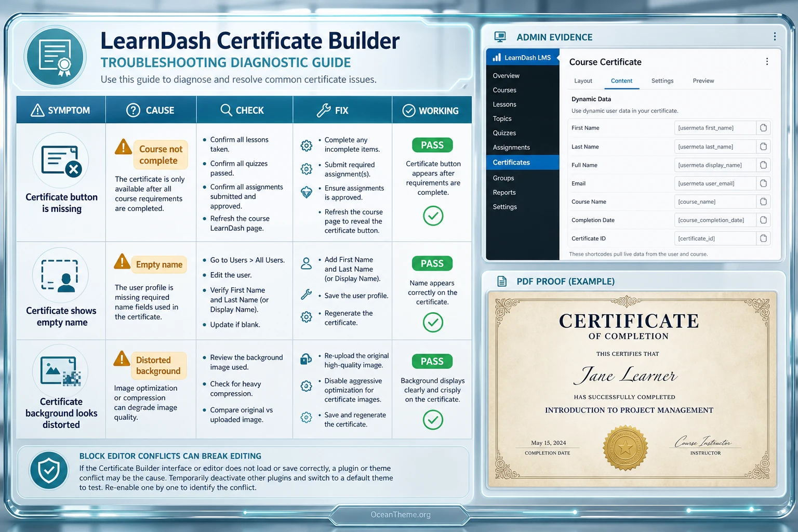798x532 pixels.
Task: Open the Admin Evidence panel kebab menu
Action: point(775,36)
